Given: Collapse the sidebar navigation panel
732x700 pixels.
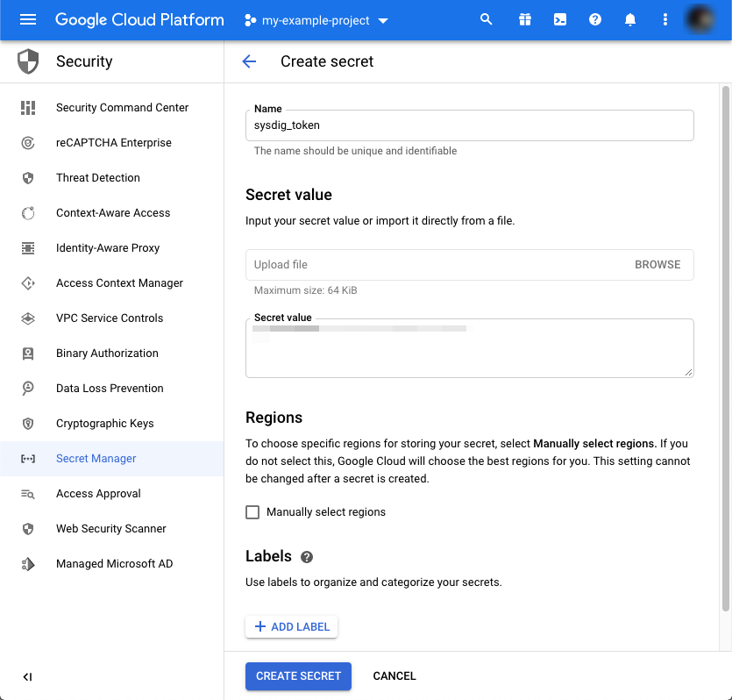Looking at the screenshot, I should click(x=27, y=676).
